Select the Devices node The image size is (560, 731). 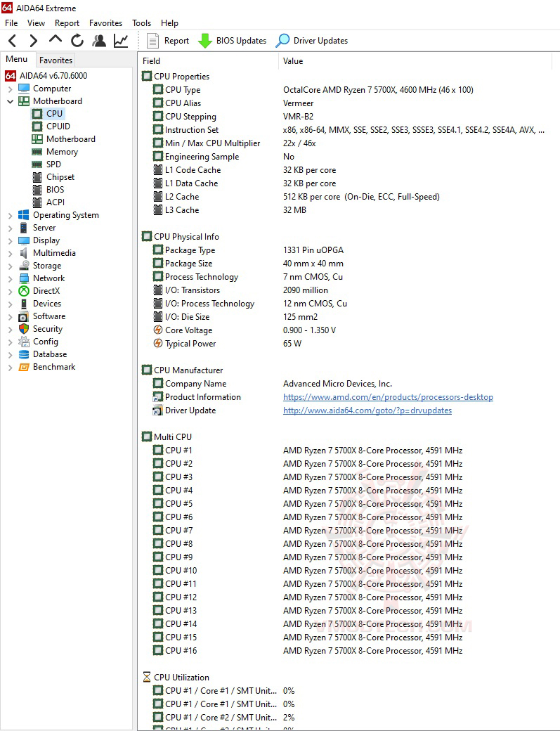[x=40, y=304]
